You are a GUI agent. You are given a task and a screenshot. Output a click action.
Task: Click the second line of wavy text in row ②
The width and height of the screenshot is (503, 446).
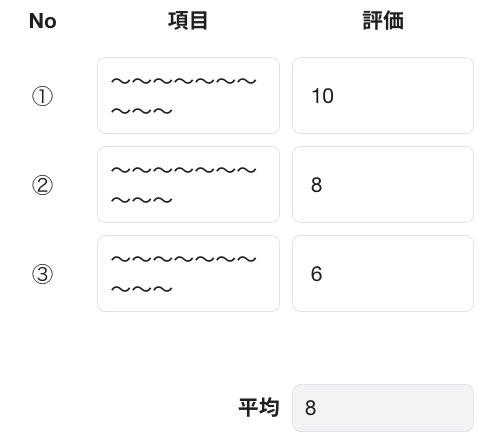point(142,200)
